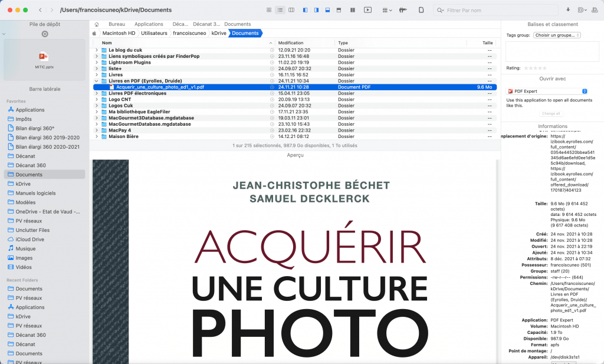The image size is (604, 364).
Task: Click the PDF cover preview in Aperçu
Action: (x=295, y=261)
